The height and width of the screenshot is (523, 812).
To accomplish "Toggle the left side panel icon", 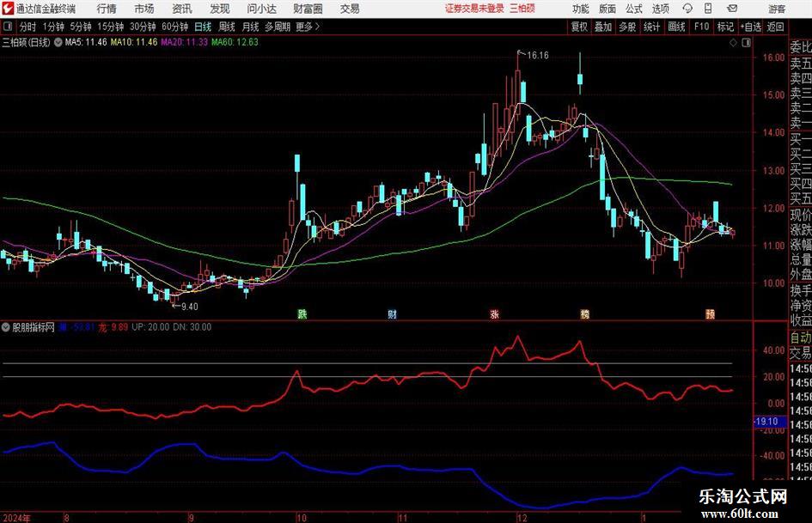I will coord(8,27).
